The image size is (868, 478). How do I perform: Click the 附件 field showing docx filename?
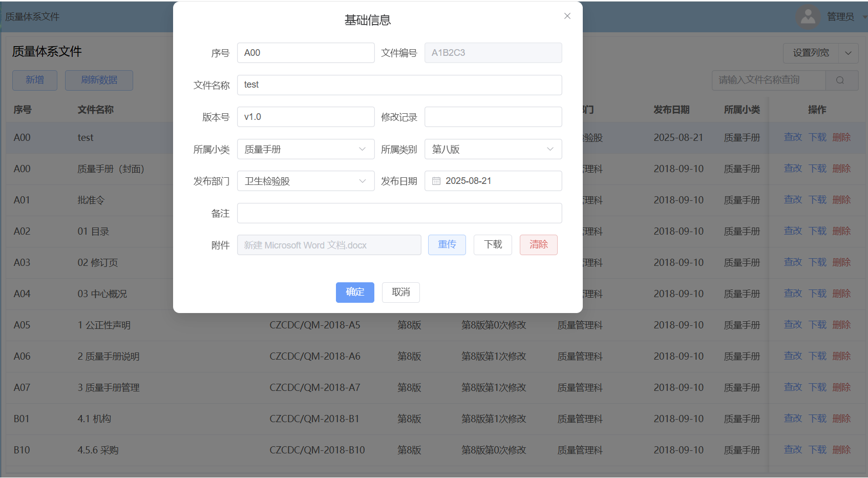point(329,245)
